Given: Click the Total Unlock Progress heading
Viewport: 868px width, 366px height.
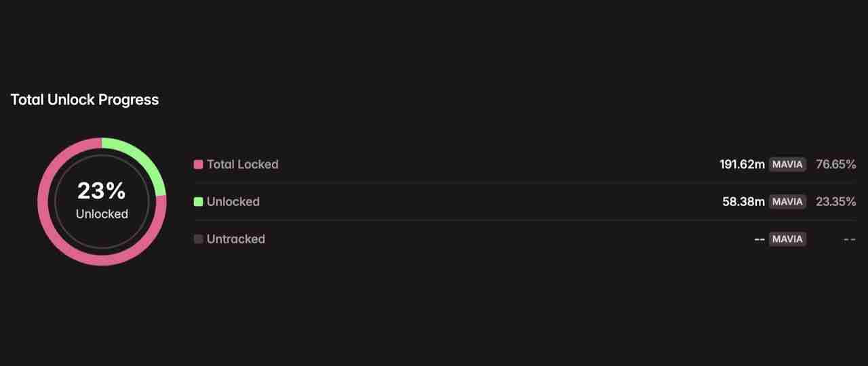Looking at the screenshot, I should tap(85, 100).
